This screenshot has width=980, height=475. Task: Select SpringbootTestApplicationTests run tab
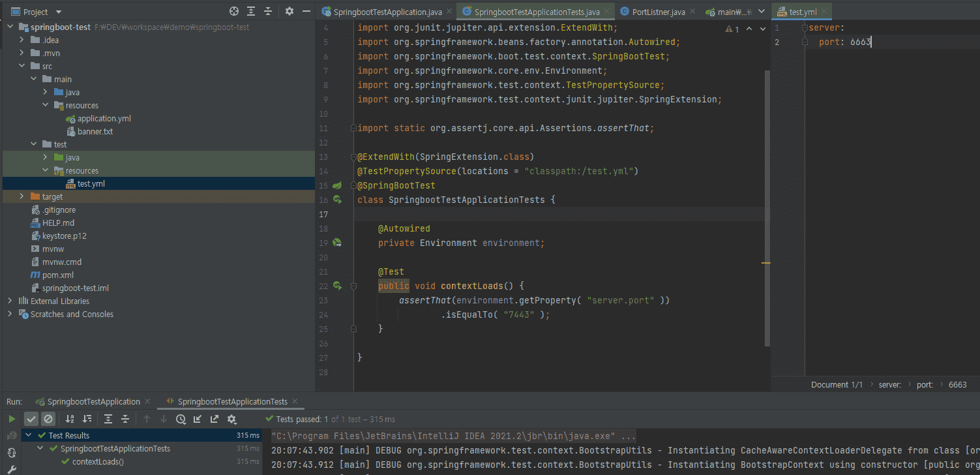click(x=232, y=402)
